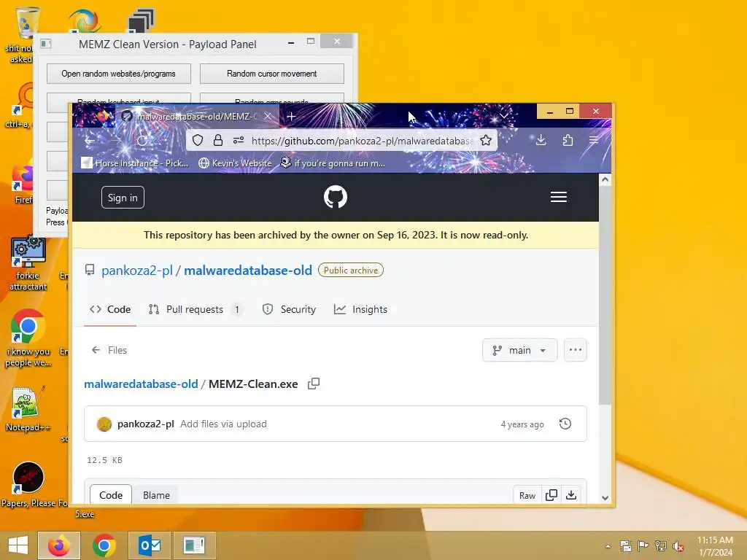The width and height of the screenshot is (747, 560).
Task: Click the malwaredatabase-old breadcrumb link
Action: click(x=141, y=384)
